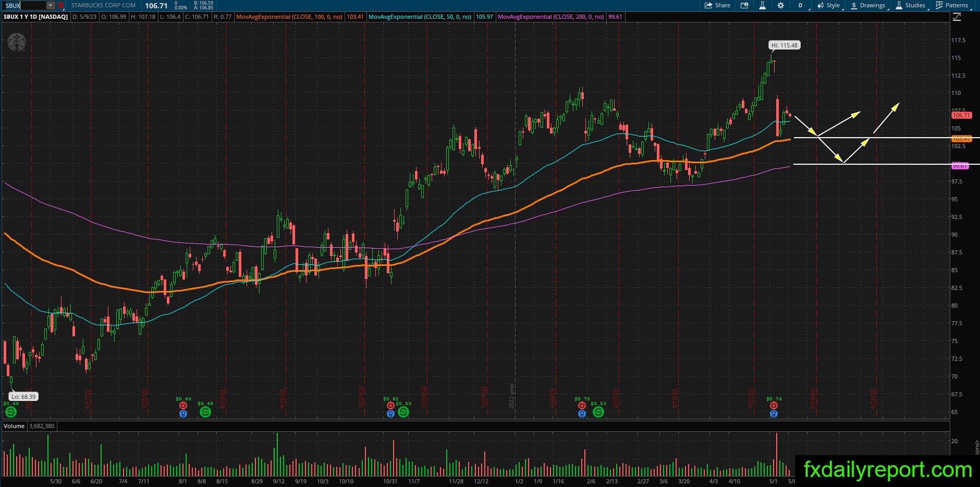Click the red indicator icon beside the symbol box
Viewport: 980px width, 487px height.
coord(61,5)
